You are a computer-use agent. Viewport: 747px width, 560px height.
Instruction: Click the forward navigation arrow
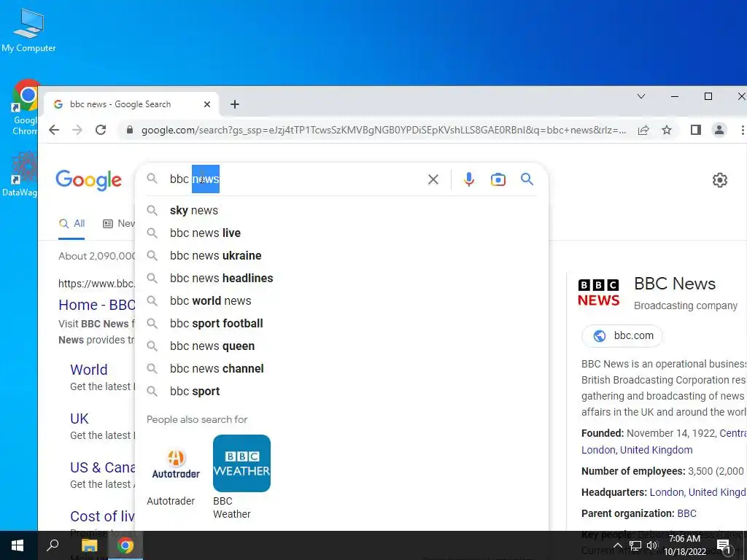coord(77,130)
